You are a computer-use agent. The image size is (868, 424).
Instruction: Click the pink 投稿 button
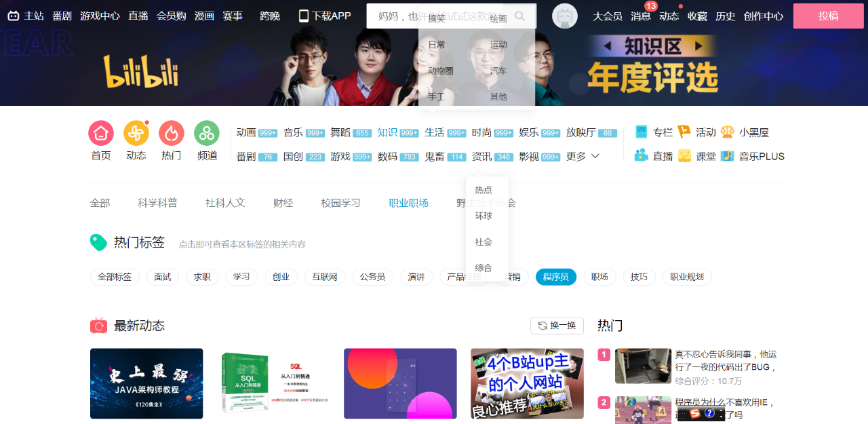point(829,16)
